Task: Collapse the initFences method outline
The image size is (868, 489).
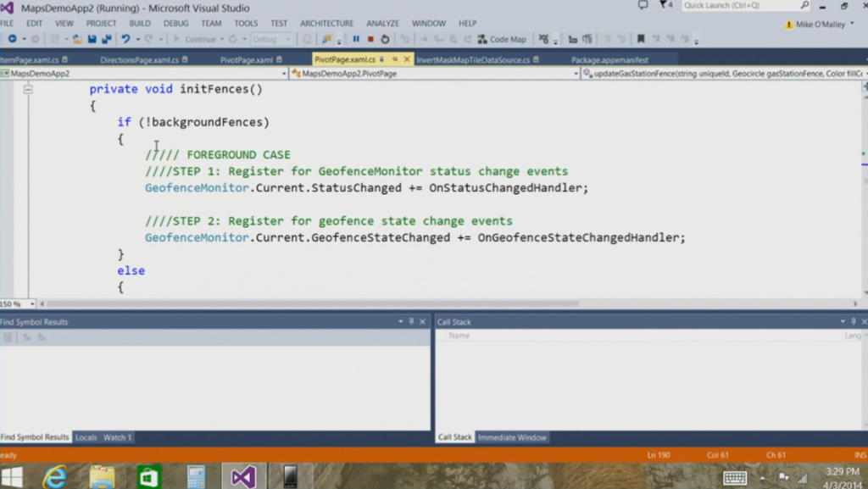Action: [28, 89]
